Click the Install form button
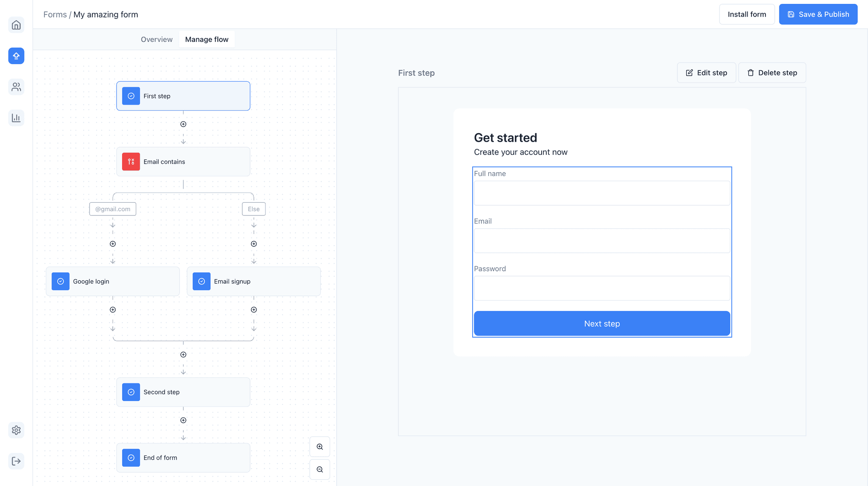The width and height of the screenshot is (868, 486). pos(747,14)
